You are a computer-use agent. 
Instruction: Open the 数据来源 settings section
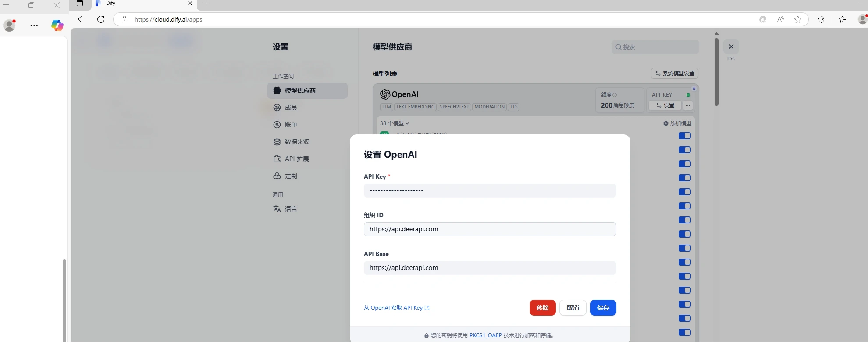(307, 142)
